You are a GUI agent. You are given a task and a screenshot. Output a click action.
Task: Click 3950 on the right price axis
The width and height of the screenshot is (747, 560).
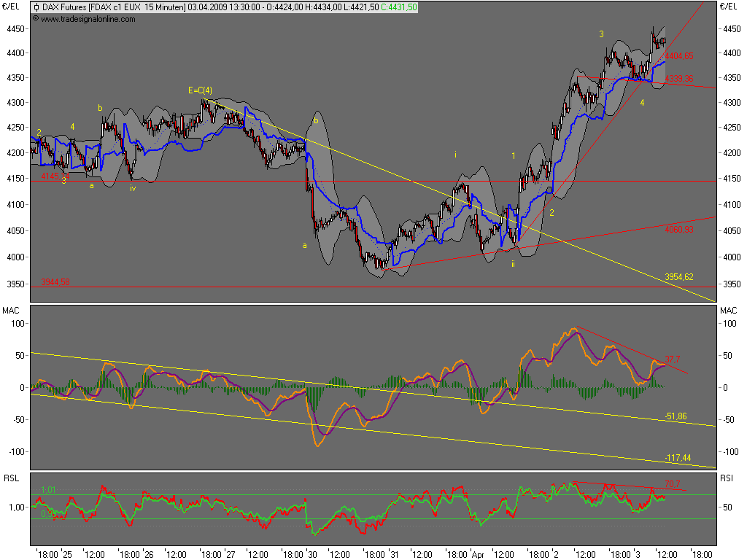tap(732, 284)
